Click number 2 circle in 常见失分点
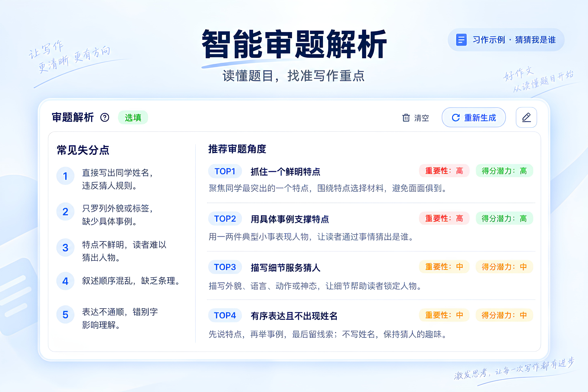The height and width of the screenshot is (392, 588). coord(65,212)
